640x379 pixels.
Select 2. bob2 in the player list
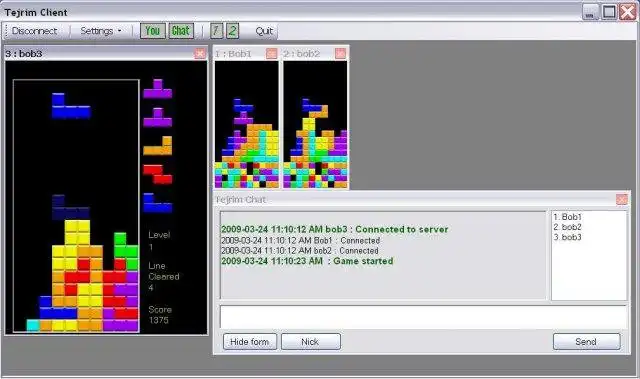(567, 227)
